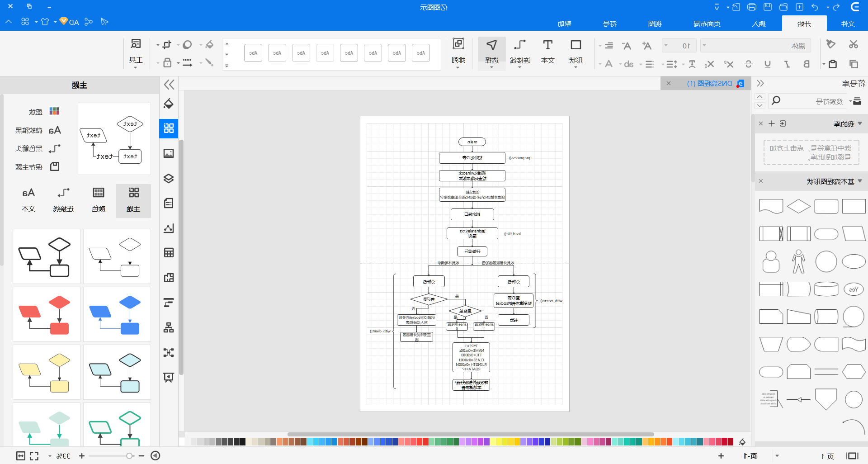
Task: Click the Copy icon in ribbon
Action: (x=854, y=64)
